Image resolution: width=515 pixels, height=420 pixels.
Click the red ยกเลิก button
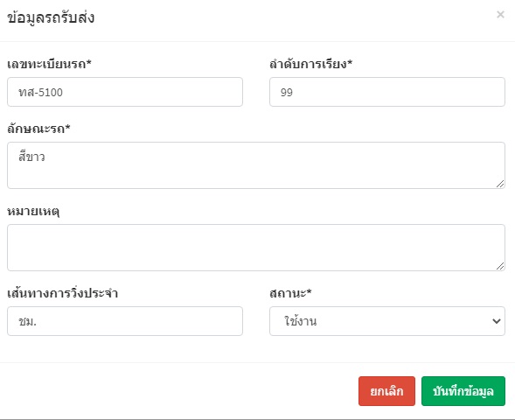(386, 391)
